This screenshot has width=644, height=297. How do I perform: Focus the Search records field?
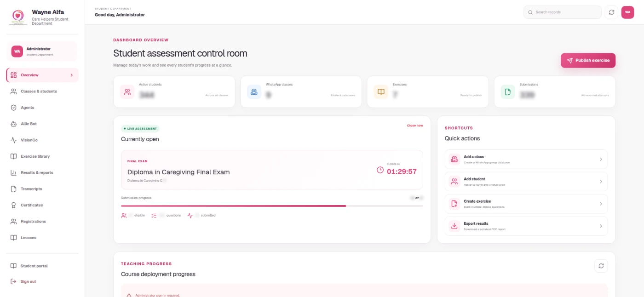click(x=563, y=12)
